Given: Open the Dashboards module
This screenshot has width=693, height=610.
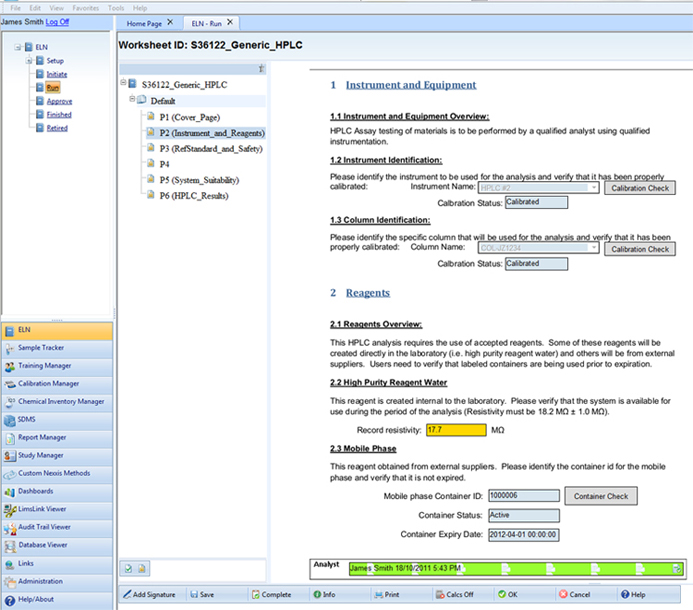Looking at the screenshot, I should pos(57,492).
